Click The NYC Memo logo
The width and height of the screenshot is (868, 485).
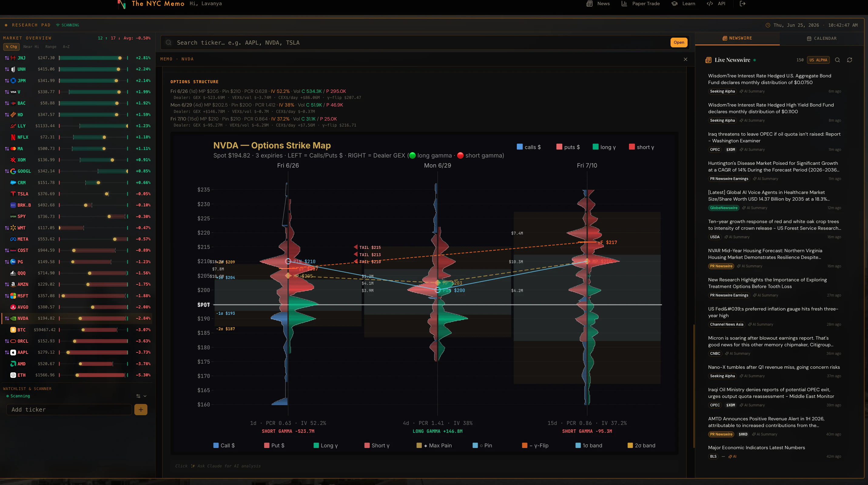(151, 4)
